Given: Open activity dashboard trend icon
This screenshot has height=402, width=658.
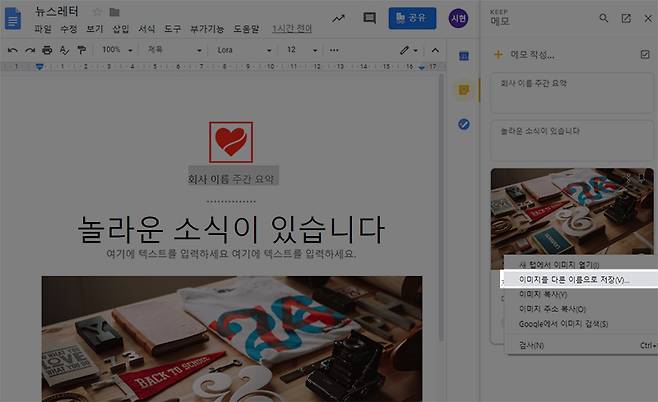Looking at the screenshot, I should 338,18.
